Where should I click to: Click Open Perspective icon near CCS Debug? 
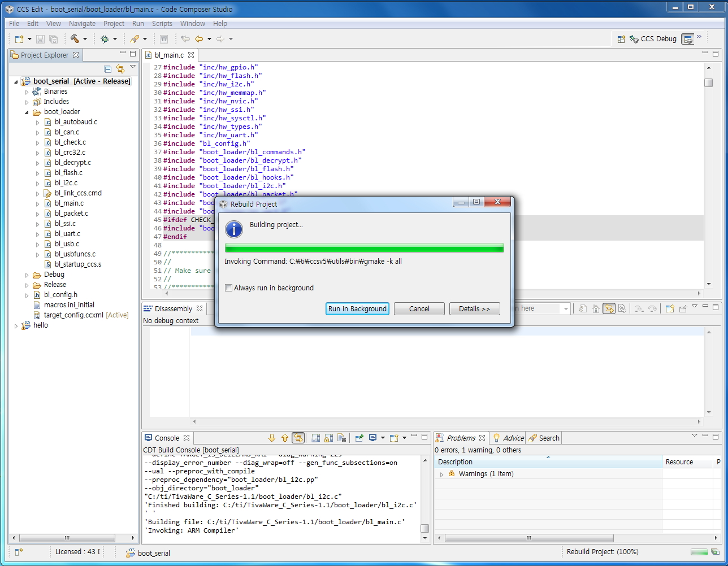tap(621, 39)
